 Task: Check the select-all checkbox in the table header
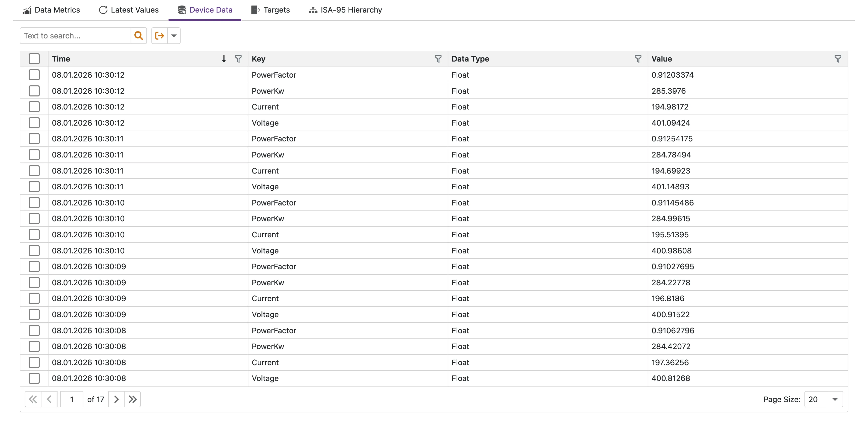tap(34, 59)
